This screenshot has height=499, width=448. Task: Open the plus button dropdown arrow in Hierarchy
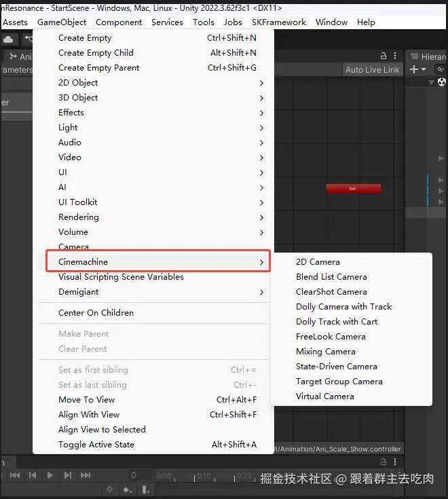423,69
